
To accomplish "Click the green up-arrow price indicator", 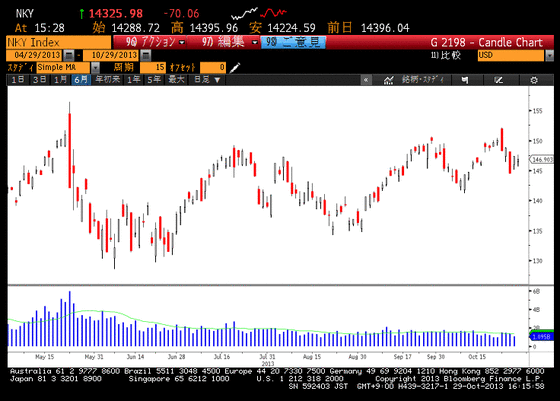I will pos(82,14).
